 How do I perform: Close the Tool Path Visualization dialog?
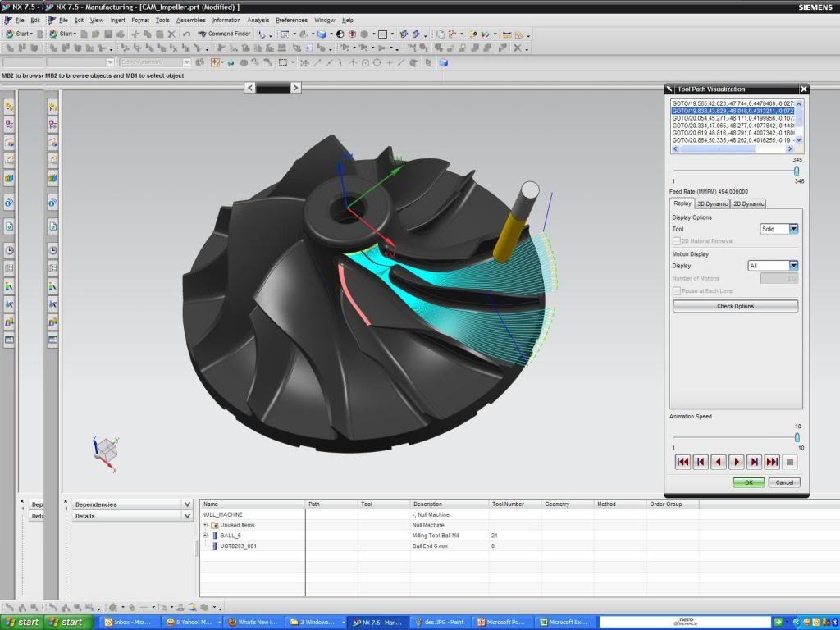pos(803,89)
